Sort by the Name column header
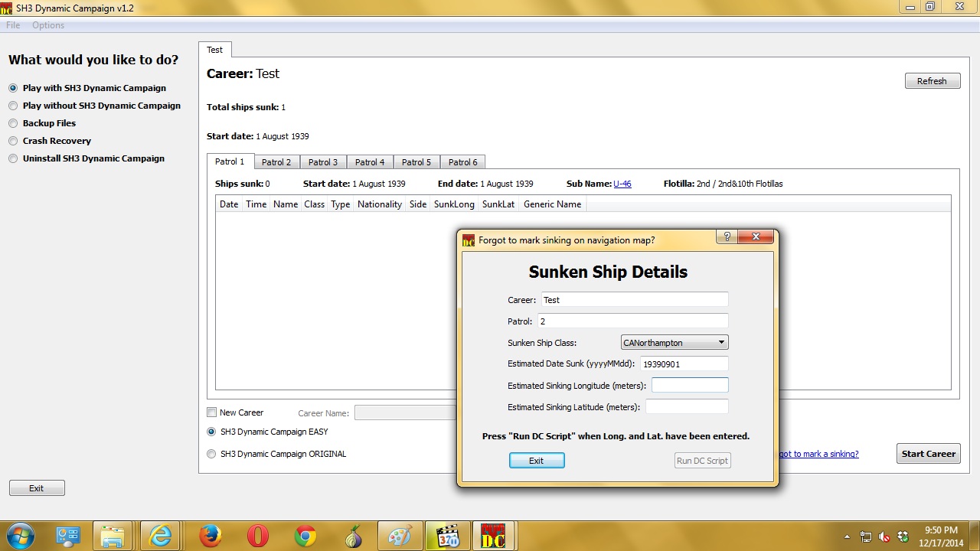The height and width of the screenshot is (551, 980). [x=285, y=204]
